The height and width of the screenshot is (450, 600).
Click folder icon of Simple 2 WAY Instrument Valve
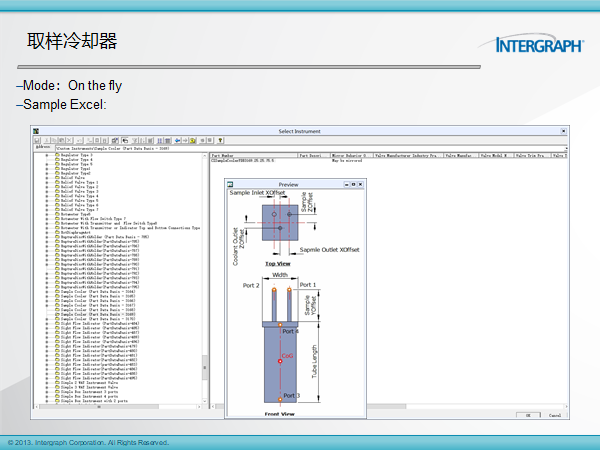tap(57, 383)
